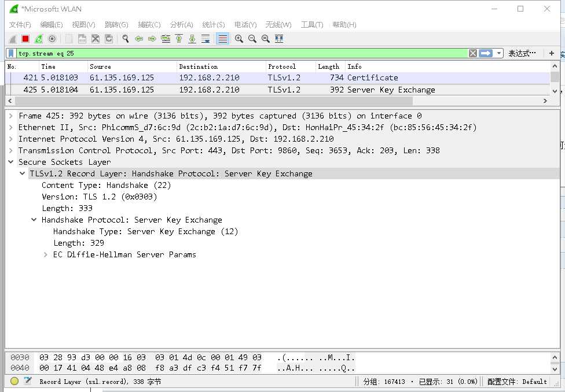Screen dimensions: 565x392
Task: Collapse Handshake Protocol: Server Key Exchange node
Action: coord(34,220)
